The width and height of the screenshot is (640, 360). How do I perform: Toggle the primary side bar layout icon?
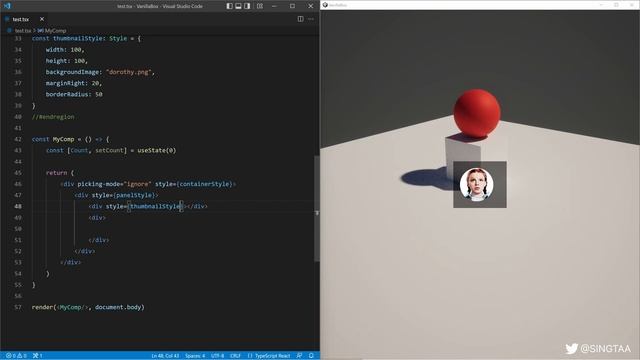coord(230,6)
